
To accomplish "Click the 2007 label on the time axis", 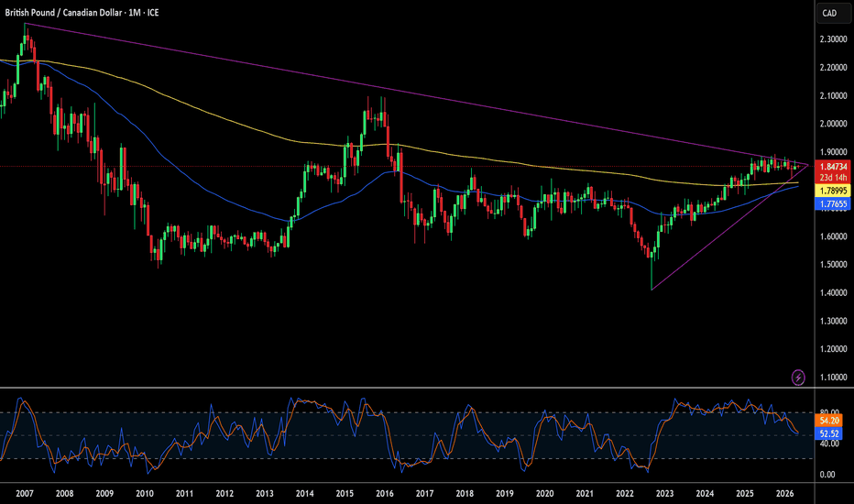I will point(25,494).
